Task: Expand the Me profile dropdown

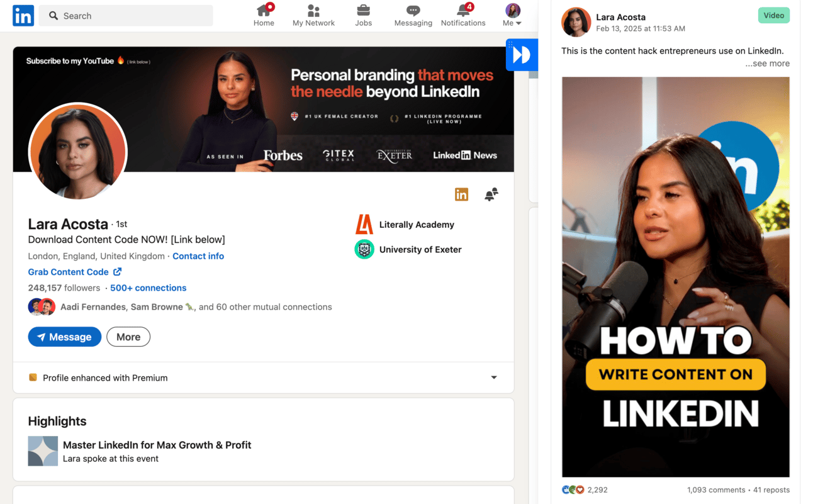Action: 512,15
